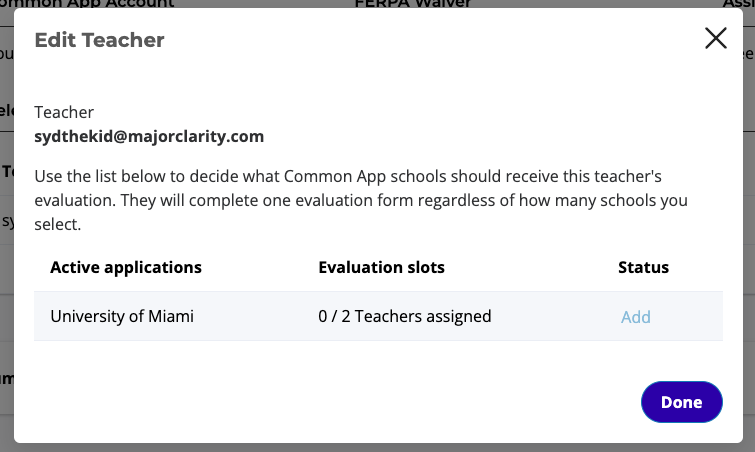Image resolution: width=755 pixels, height=452 pixels.
Task: Click the University of Miami table row
Action: pos(378,317)
